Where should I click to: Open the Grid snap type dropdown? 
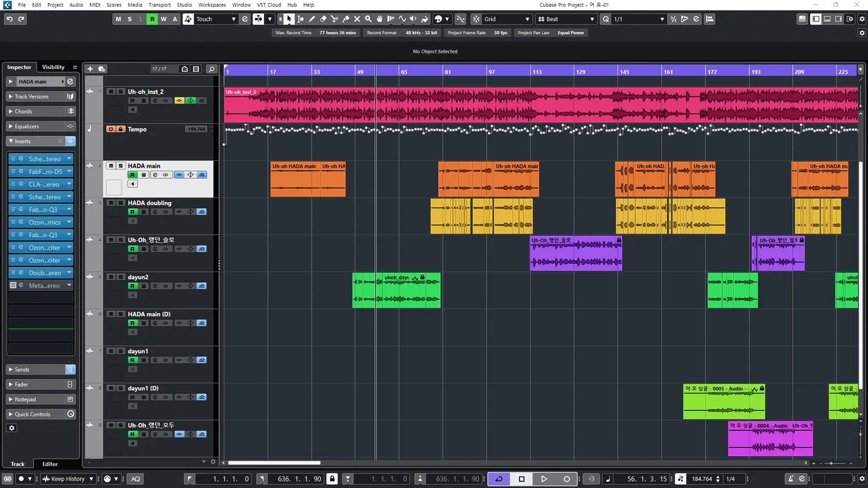[x=507, y=19]
